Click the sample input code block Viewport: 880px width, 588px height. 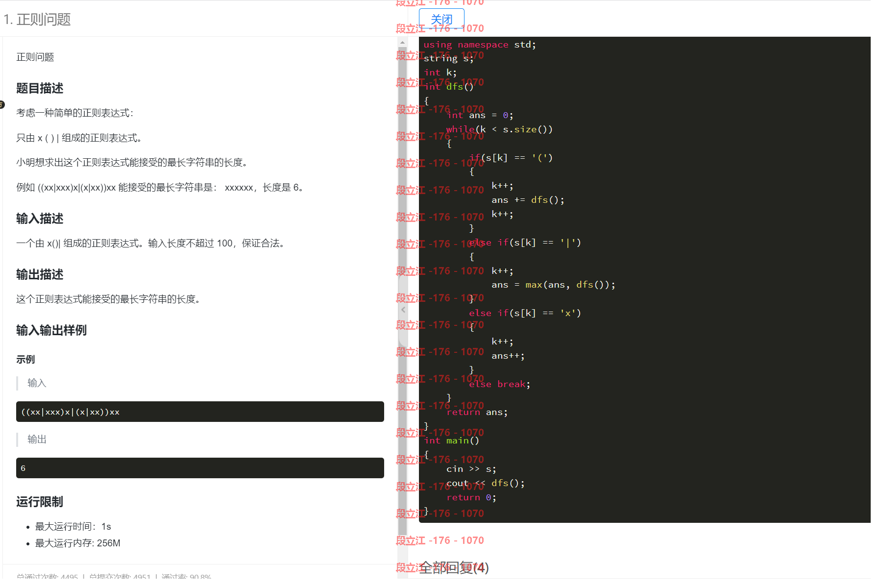pyautogui.click(x=200, y=412)
